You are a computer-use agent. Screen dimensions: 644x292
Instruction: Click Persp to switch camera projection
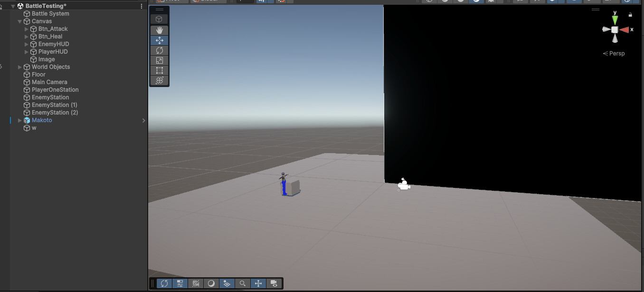[614, 53]
